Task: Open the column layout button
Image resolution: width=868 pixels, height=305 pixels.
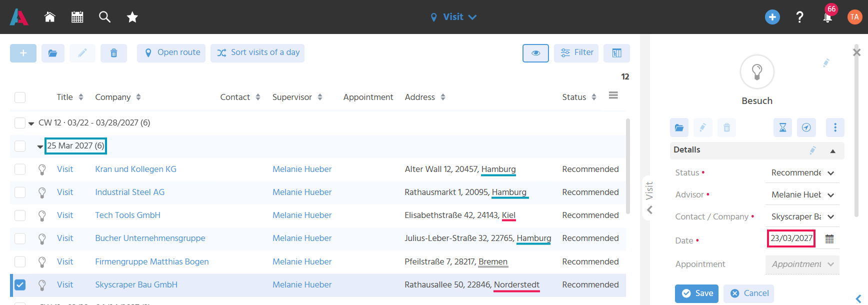Action: (616, 53)
